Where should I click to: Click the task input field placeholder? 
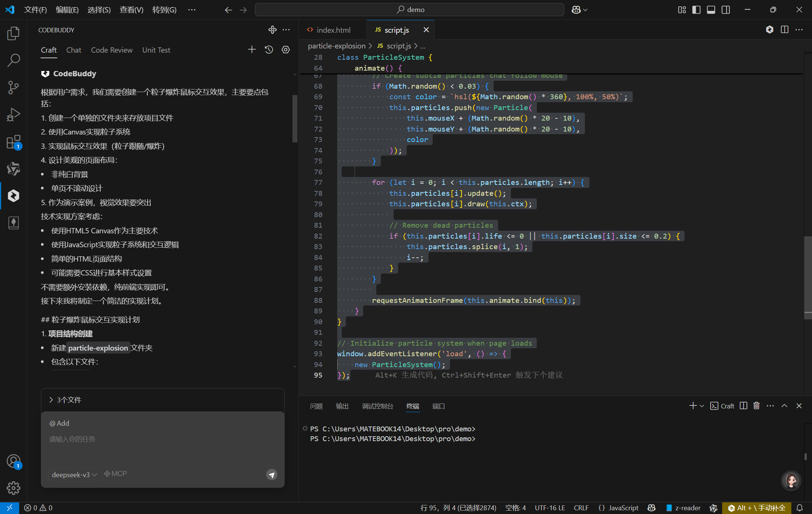coord(73,439)
